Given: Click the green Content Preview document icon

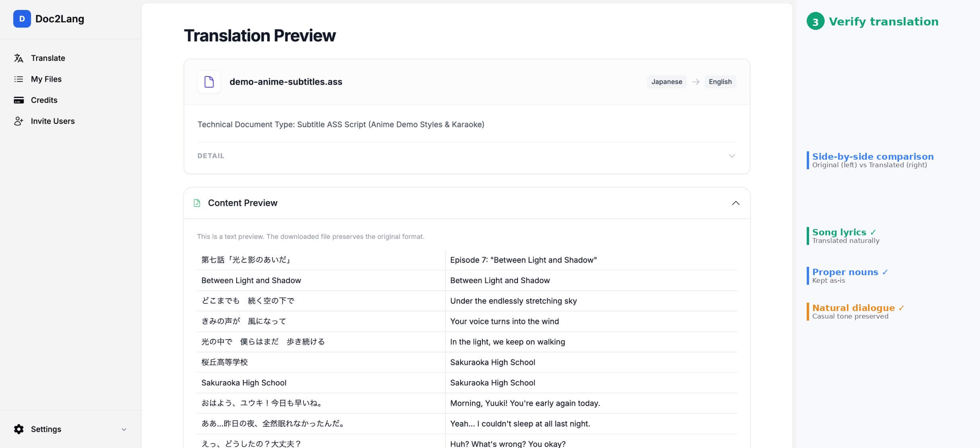Looking at the screenshot, I should click(197, 203).
